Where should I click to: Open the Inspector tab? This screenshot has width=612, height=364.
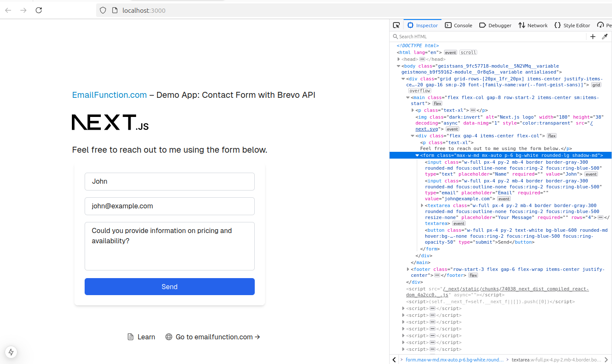[x=422, y=25]
